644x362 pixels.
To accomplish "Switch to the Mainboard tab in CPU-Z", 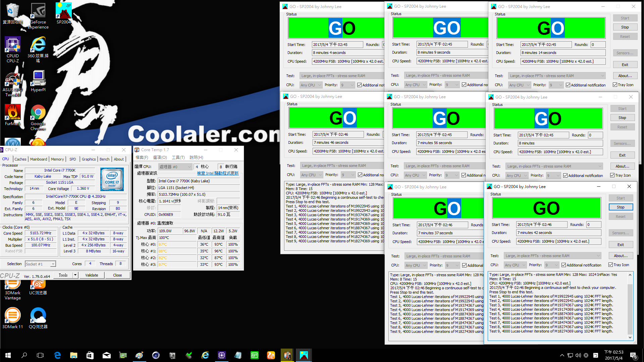I will point(39,159).
